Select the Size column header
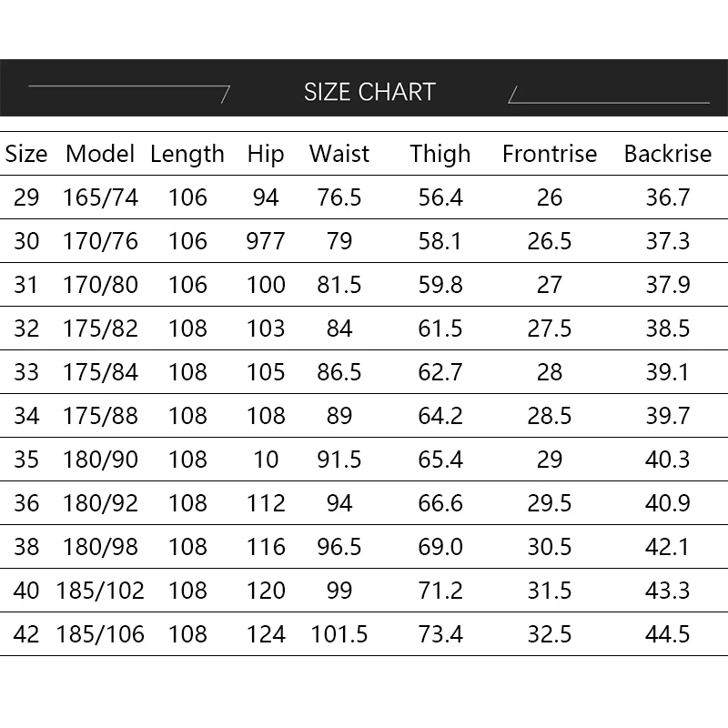 click(26, 154)
